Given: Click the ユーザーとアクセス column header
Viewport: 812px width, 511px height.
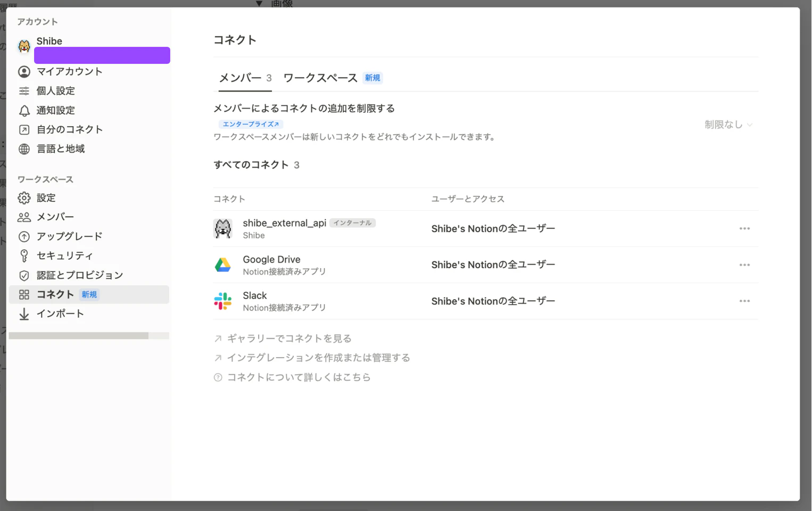Looking at the screenshot, I should click(x=468, y=199).
